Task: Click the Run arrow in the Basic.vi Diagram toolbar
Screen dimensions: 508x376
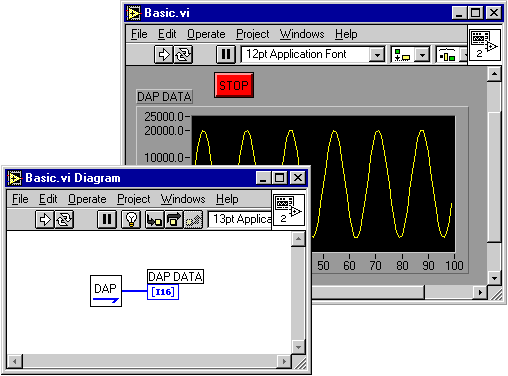Action: [45, 220]
